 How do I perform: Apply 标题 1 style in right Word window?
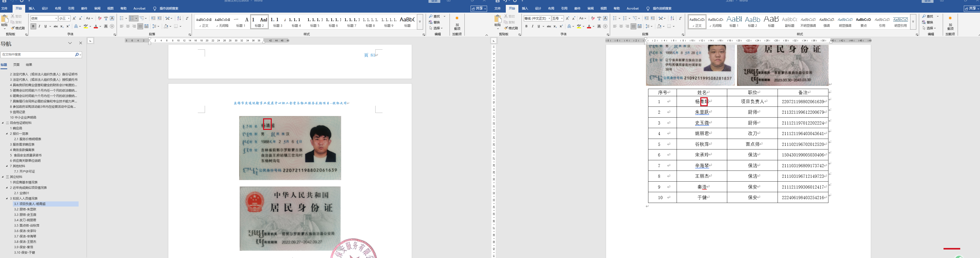[x=734, y=22]
